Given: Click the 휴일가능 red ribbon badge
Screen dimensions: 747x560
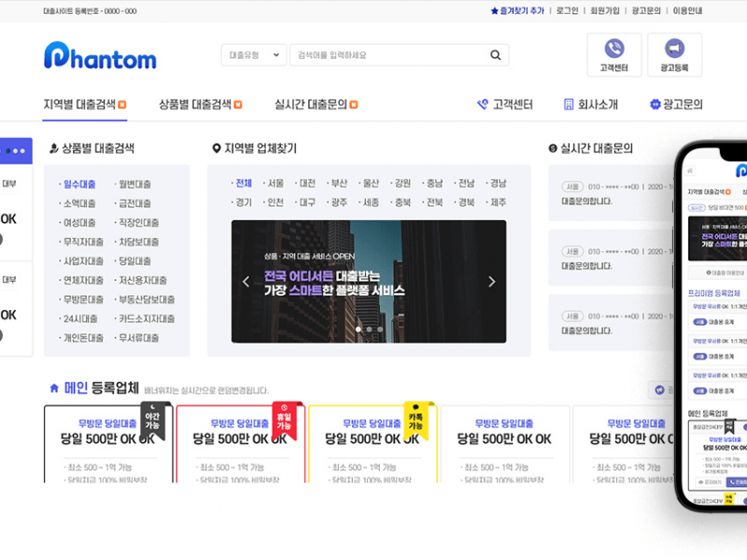Looking at the screenshot, I should click(x=284, y=421).
